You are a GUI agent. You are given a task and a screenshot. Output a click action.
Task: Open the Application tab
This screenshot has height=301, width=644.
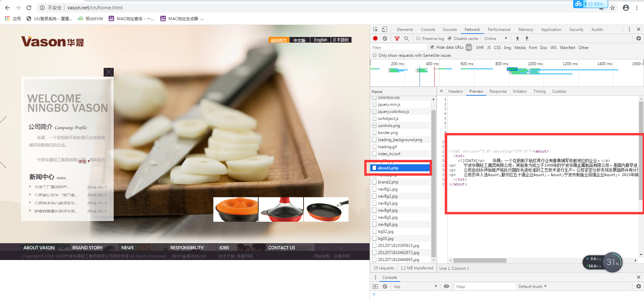tap(551, 30)
